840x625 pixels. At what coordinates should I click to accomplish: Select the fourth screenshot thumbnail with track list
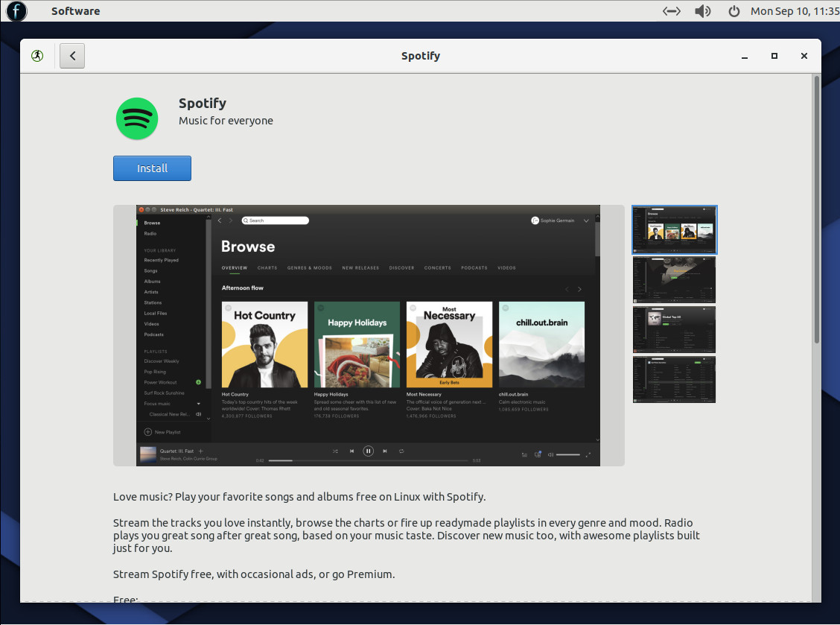675,379
